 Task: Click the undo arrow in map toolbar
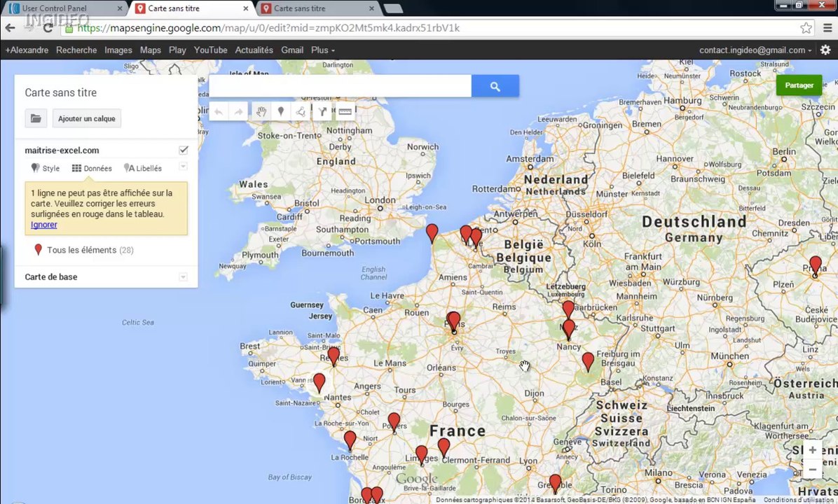tap(219, 111)
